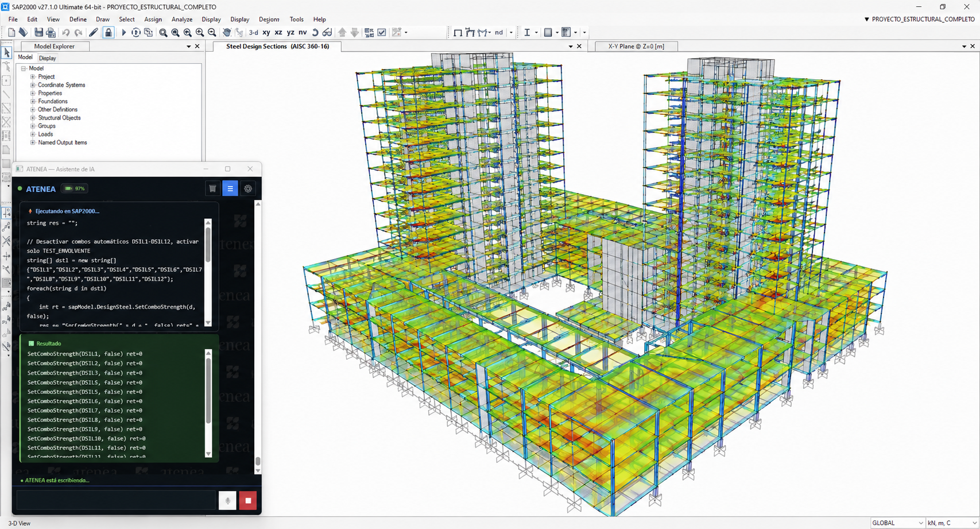Open the Assign menu

[x=153, y=20]
